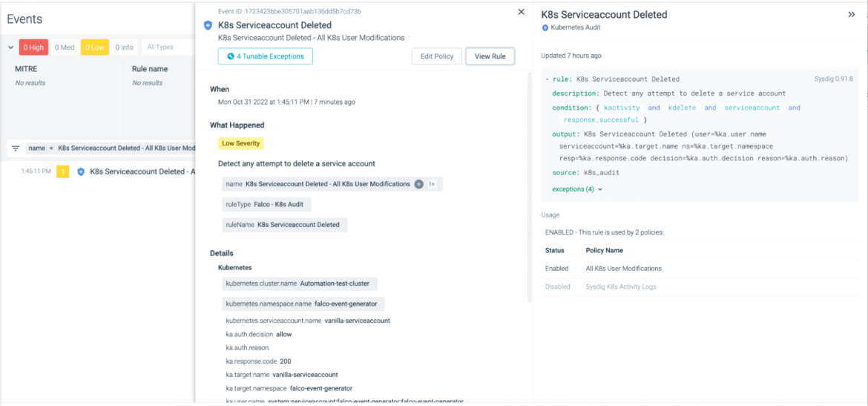Screen dimensions: 868x406
Task: Click the kdelete condition macro
Action: (682, 108)
